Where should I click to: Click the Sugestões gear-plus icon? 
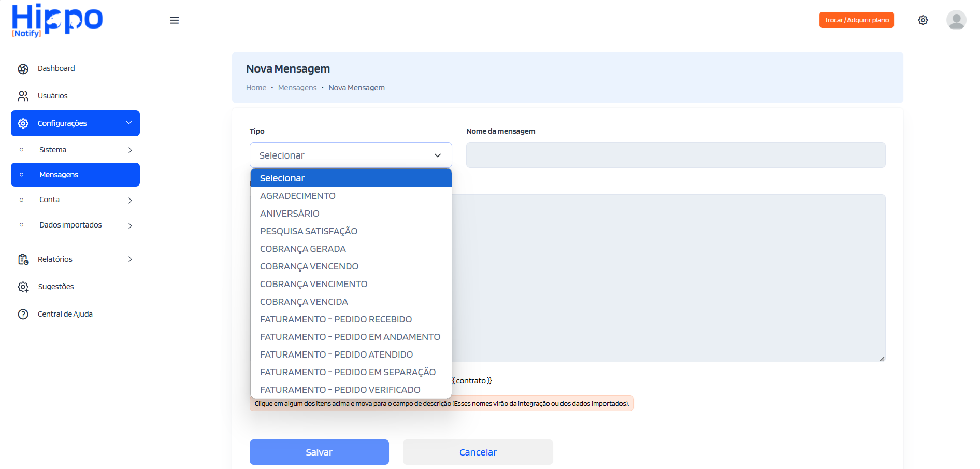tap(23, 286)
